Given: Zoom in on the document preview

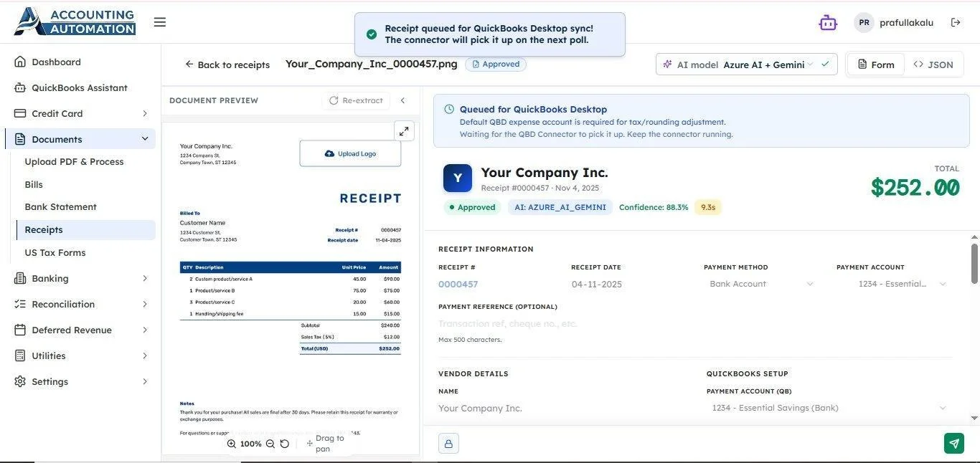Looking at the screenshot, I should (x=232, y=444).
